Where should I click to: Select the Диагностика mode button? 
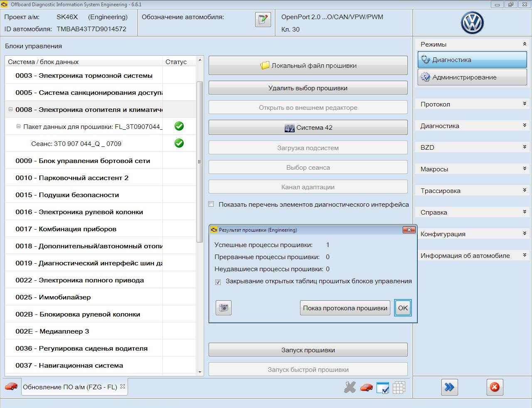click(472, 59)
